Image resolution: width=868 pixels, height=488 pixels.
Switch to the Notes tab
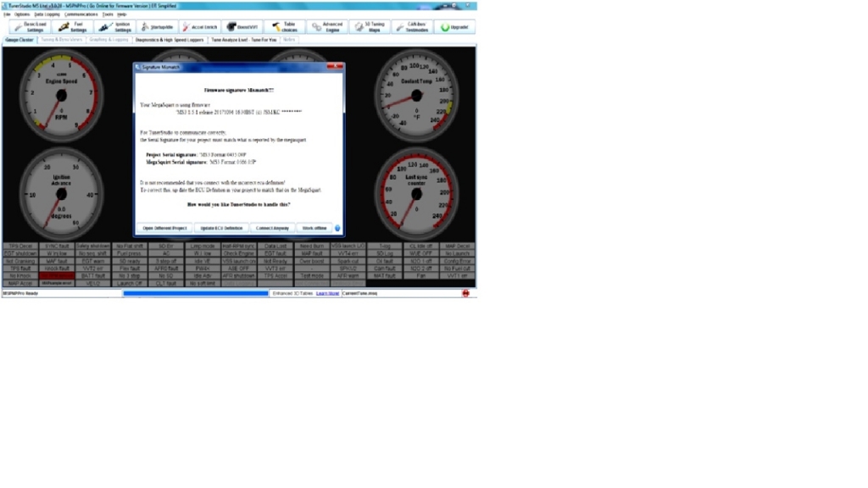point(289,40)
